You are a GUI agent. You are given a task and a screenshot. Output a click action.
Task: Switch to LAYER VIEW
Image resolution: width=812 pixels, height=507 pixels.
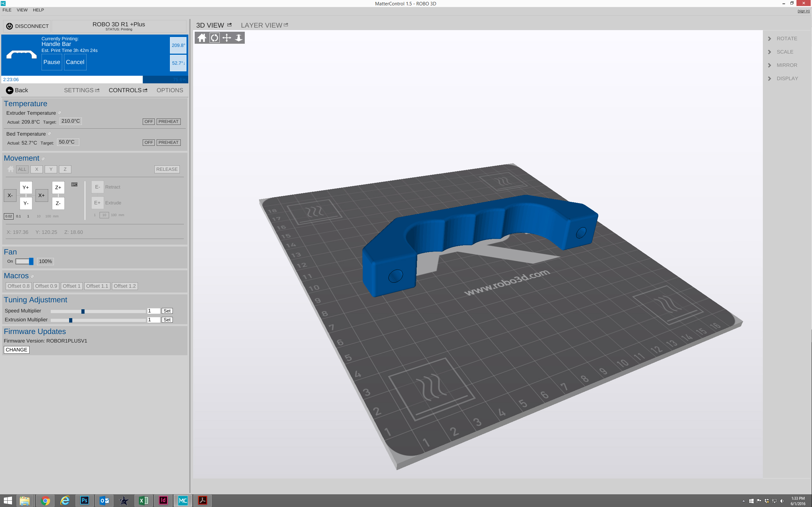(261, 25)
